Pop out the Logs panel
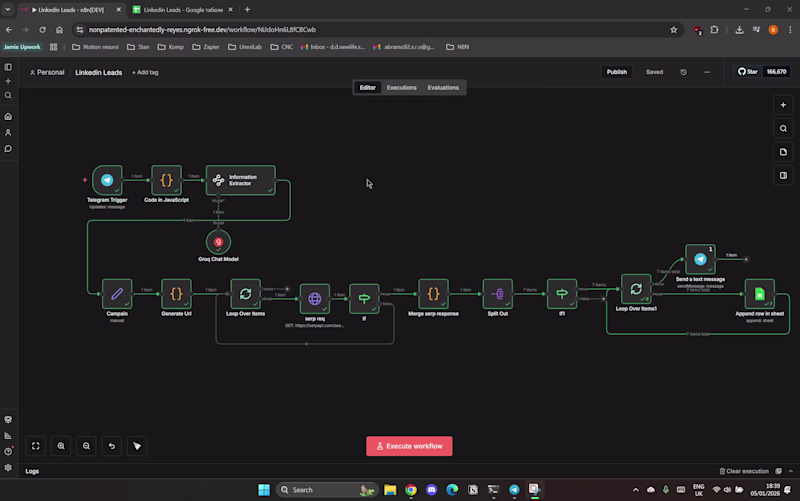This screenshot has height=501, width=800. (x=778, y=471)
